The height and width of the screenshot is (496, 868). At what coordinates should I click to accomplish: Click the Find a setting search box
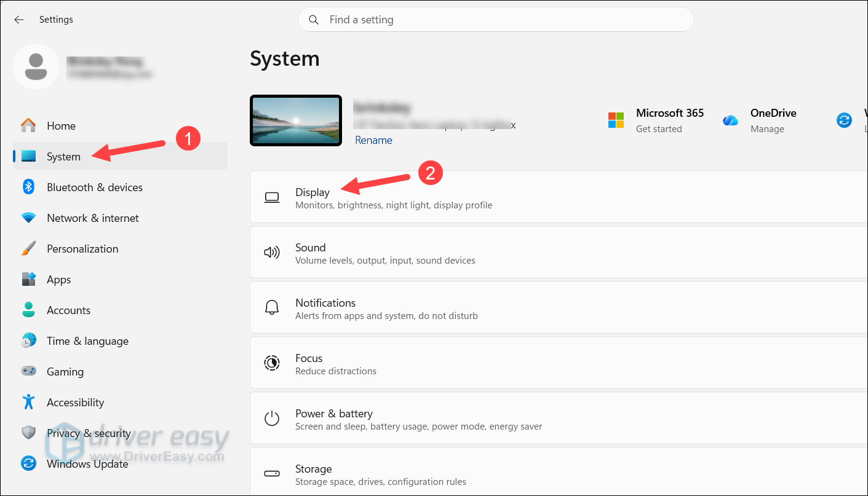496,20
